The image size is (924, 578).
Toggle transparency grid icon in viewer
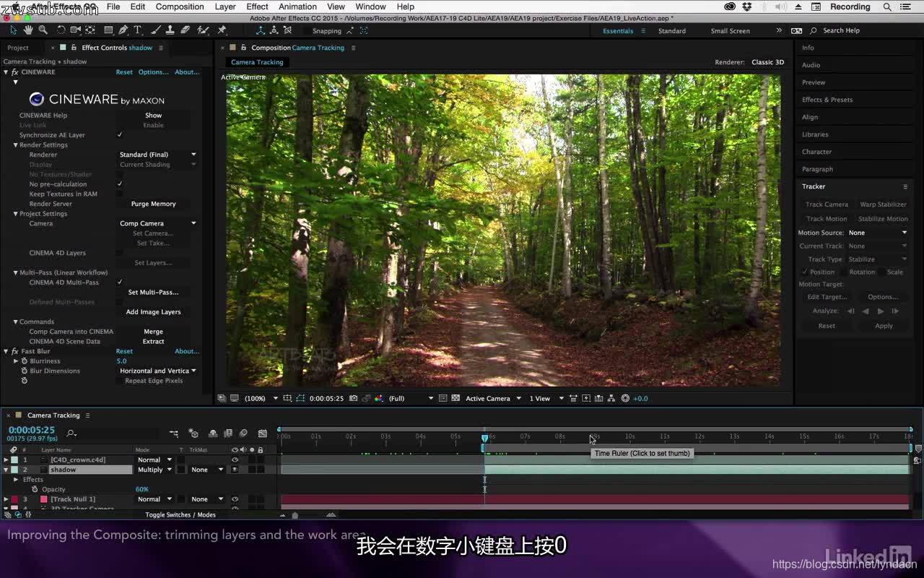click(456, 398)
